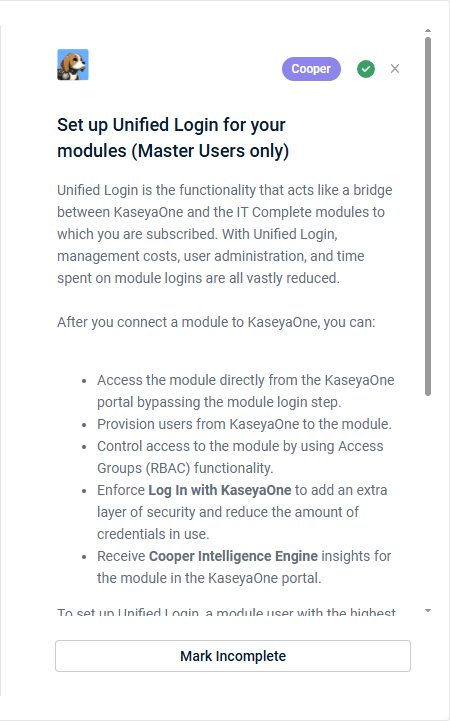
Task: Click the empty scrollbar track below the thumb
Action: 428,501
